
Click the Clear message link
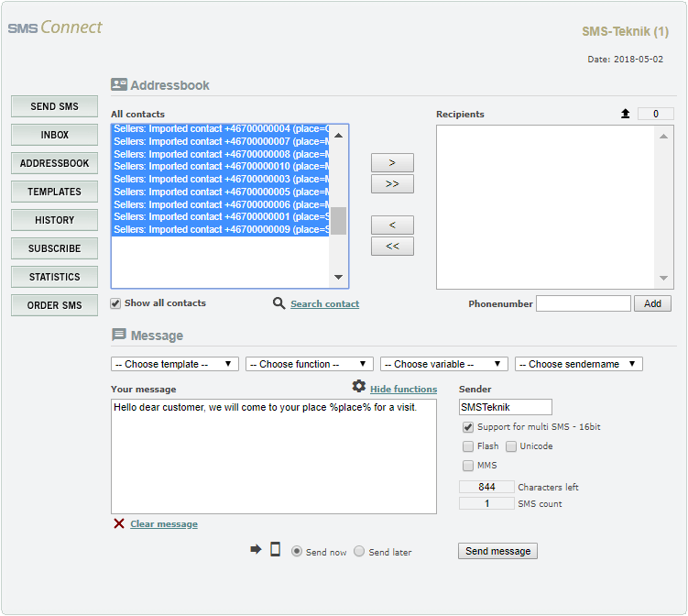pyautogui.click(x=164, y=523)
